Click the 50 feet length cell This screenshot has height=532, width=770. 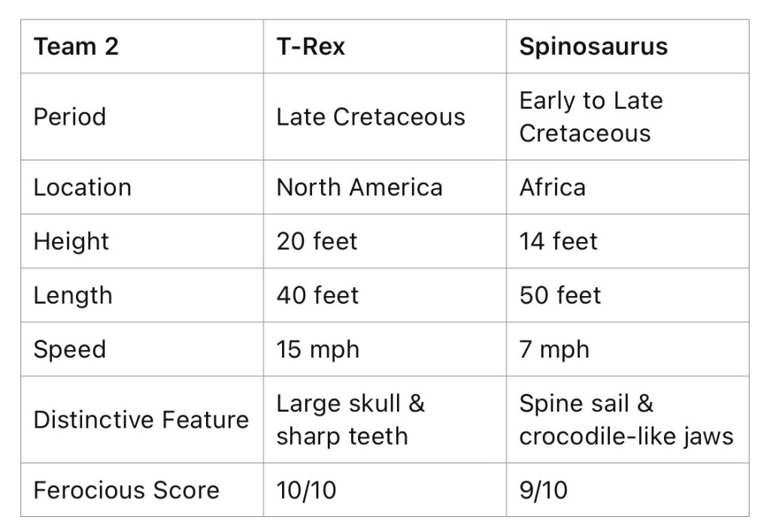coord(560,295)
